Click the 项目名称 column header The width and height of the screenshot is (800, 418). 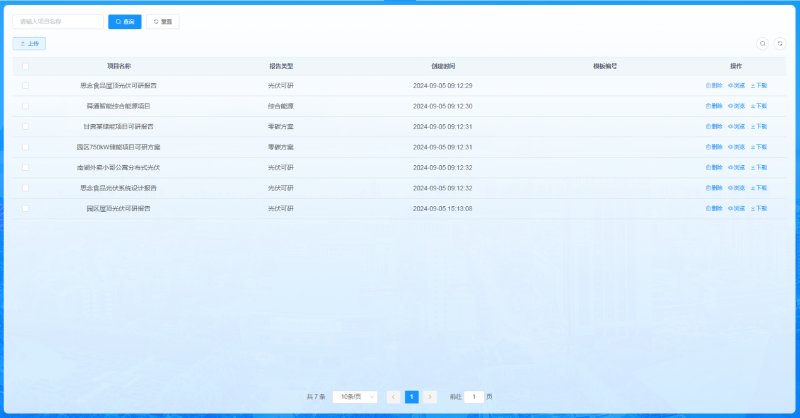(119, 66)
